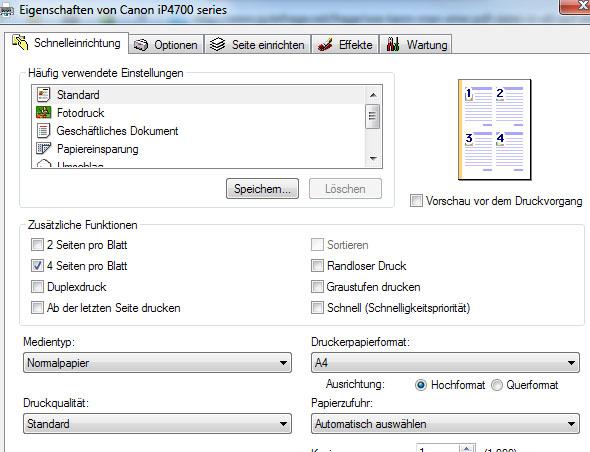The width and height of the screenshot is (590, 452).
Task: Click the printer icon in title bar
Action: [7, 11]
